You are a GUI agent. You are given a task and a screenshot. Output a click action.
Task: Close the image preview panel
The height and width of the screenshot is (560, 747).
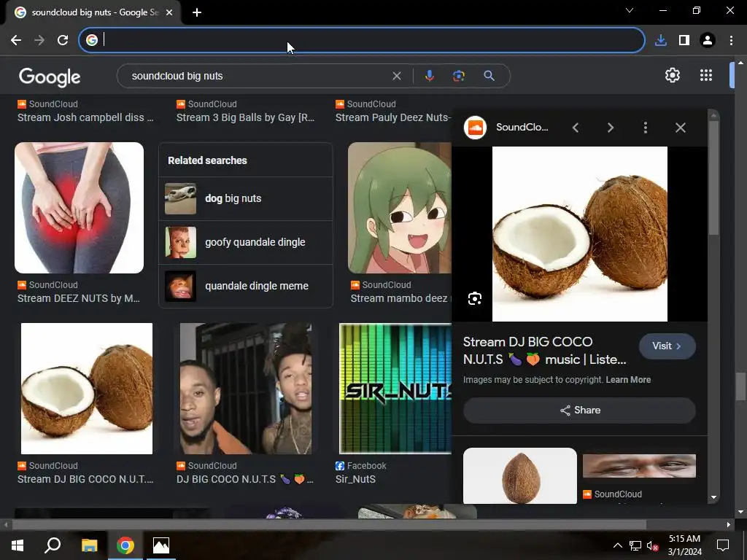tap(681, 128)
